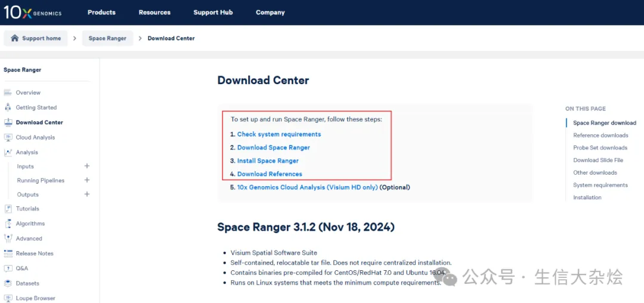Click the Datasets sidebar icon
644x303 pixels.
point(8,283)
